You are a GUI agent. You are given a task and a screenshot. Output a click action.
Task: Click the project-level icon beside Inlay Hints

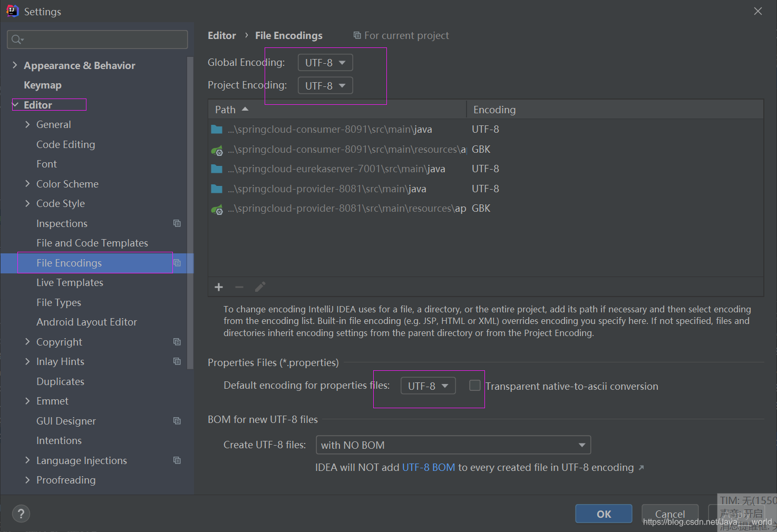pos(177,361)
